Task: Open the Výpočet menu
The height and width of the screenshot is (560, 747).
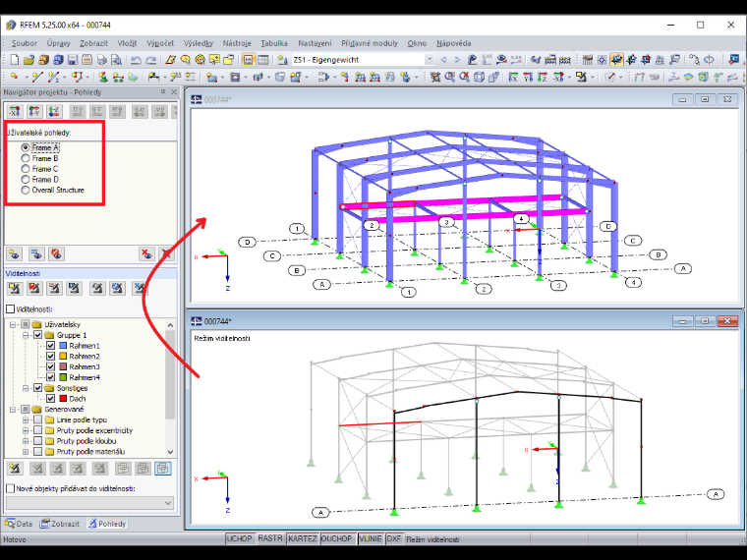Action: 160,43
